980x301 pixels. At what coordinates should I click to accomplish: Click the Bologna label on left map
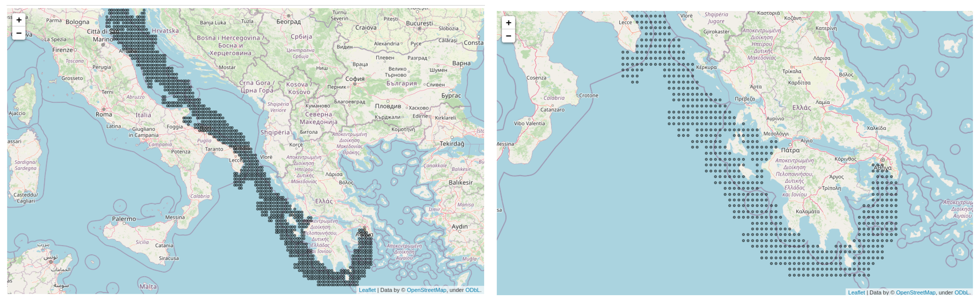pos(77,22)
